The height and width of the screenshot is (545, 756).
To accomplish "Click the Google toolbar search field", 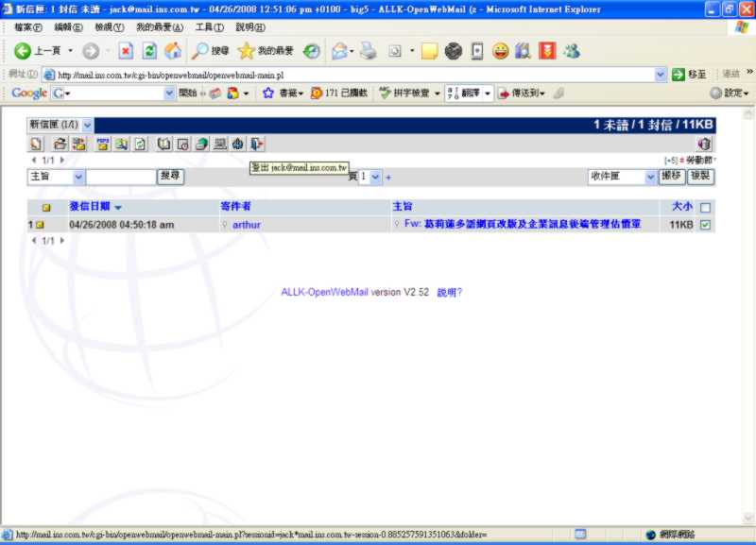I will 112,93.
